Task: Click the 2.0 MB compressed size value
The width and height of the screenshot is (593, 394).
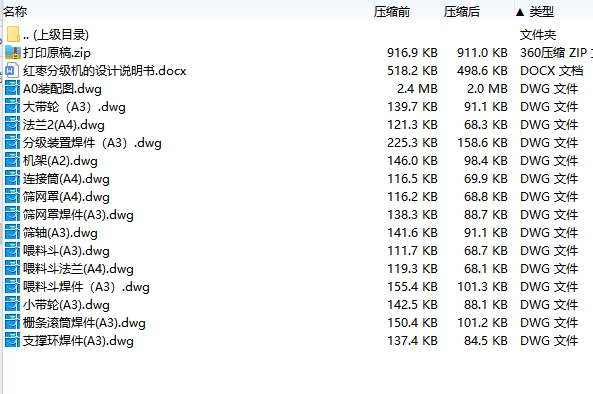Action: tap(487, 89)
